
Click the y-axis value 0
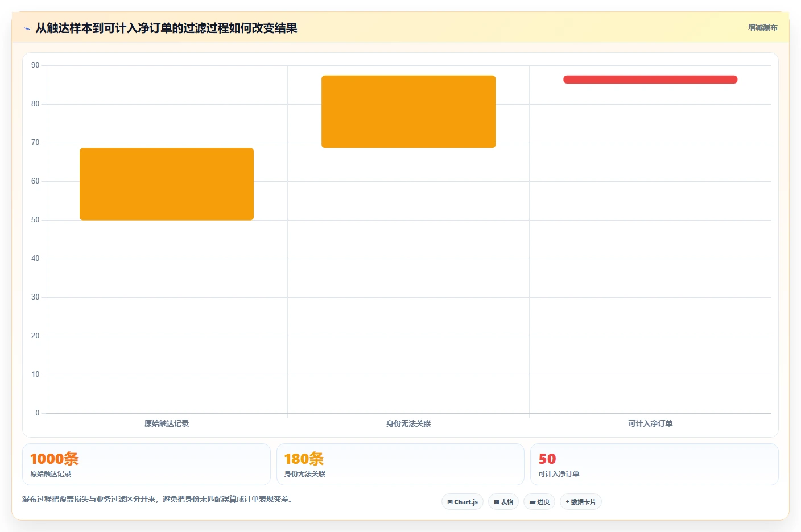pyautogui.click(x=38, y=413)
